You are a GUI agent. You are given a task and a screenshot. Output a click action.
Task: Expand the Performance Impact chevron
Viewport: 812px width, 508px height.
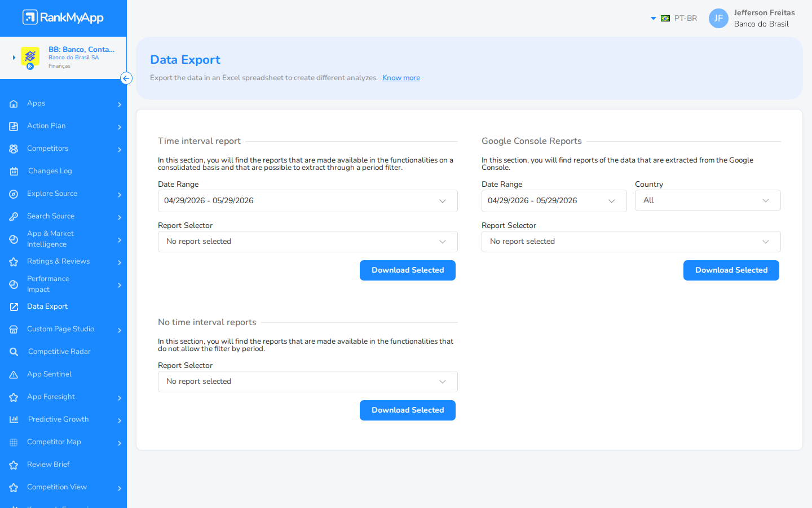click(x=120, y=285)
